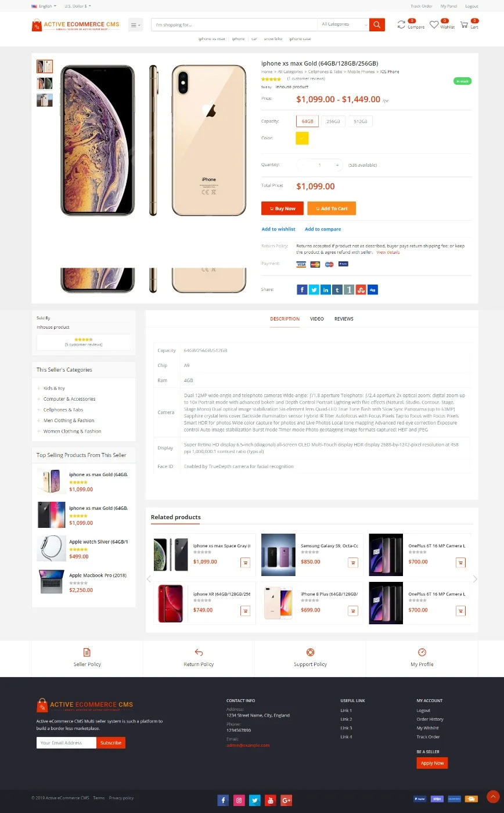Click the YouTube icon in footer
Viewport: 504px width, 813px height.
[x=271, y=800]
